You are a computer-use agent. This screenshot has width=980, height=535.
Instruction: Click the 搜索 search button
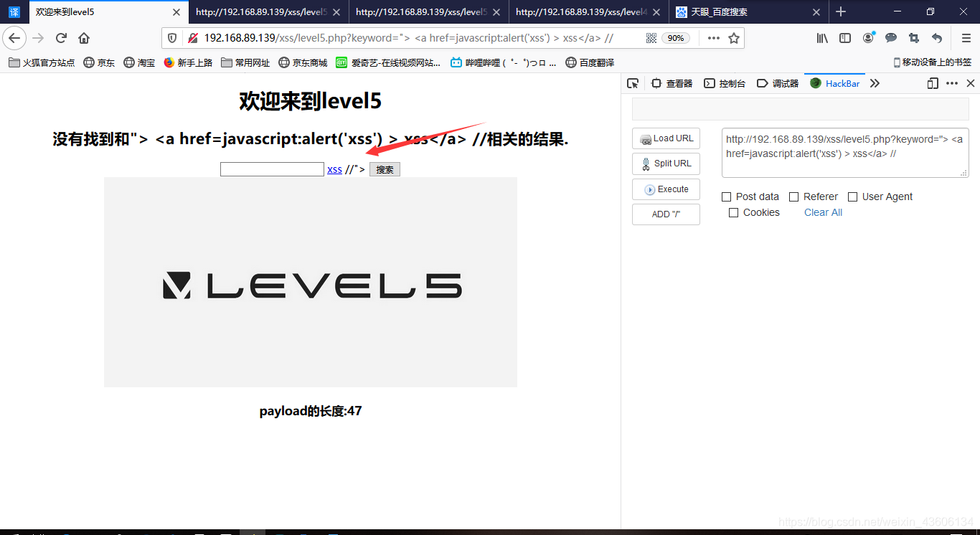(385, 169)
